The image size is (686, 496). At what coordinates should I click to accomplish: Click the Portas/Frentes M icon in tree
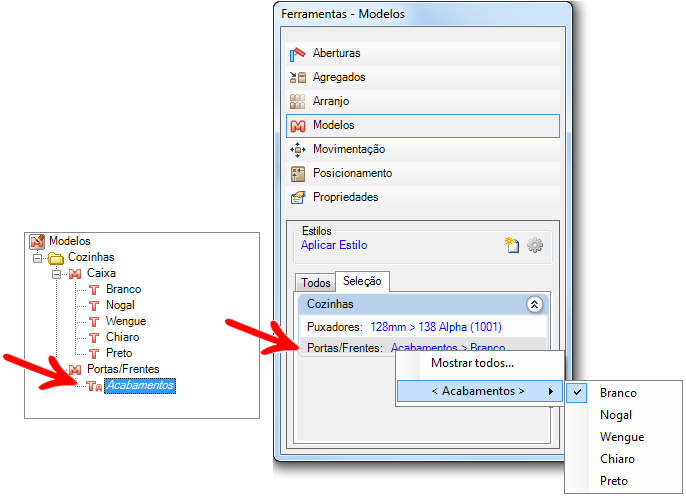point(75,370)
